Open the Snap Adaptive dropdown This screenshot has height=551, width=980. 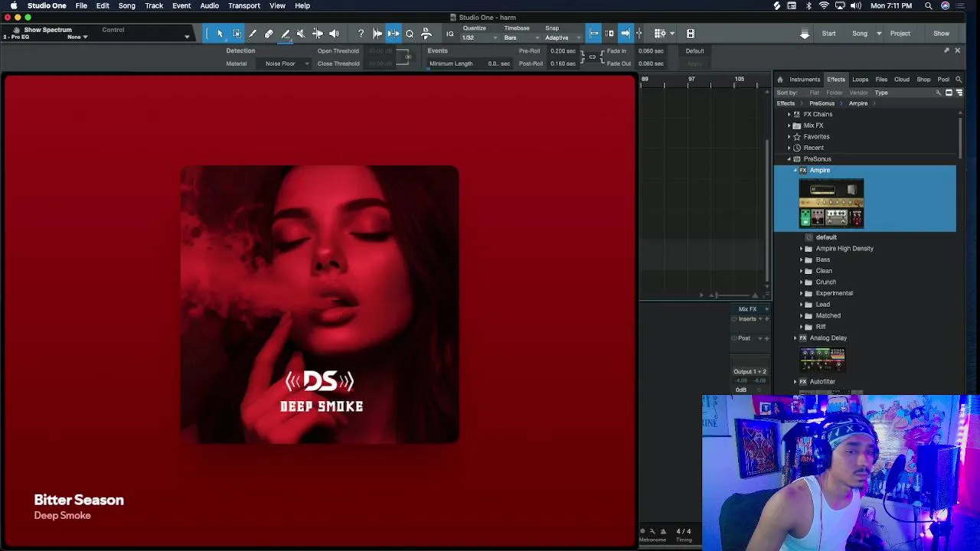click(x=563, y=37)
